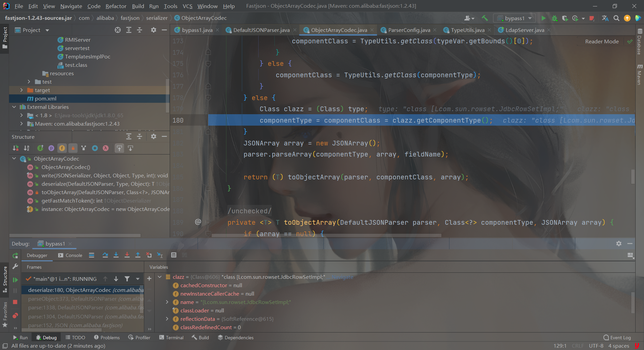Viewport: 644px width, 350px height.
Task: Collapse ObjectArrayCodec in Structure tree
Action: click(x=14, y=159)
